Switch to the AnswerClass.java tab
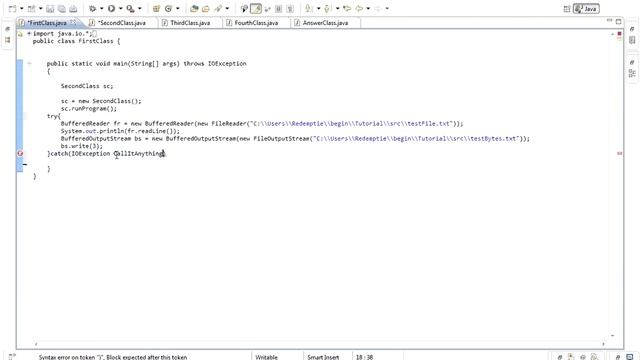640x360 pixels. pyautogui.click(x=325, y=23)
